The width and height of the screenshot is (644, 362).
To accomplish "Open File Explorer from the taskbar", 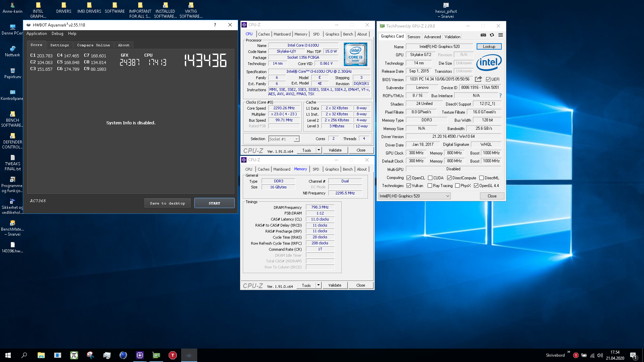I will pos(41,355).
